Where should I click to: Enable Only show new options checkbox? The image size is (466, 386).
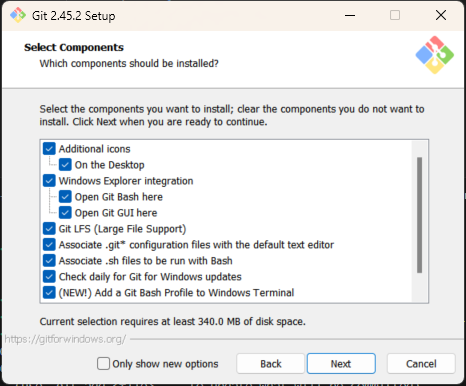point(103,364)
